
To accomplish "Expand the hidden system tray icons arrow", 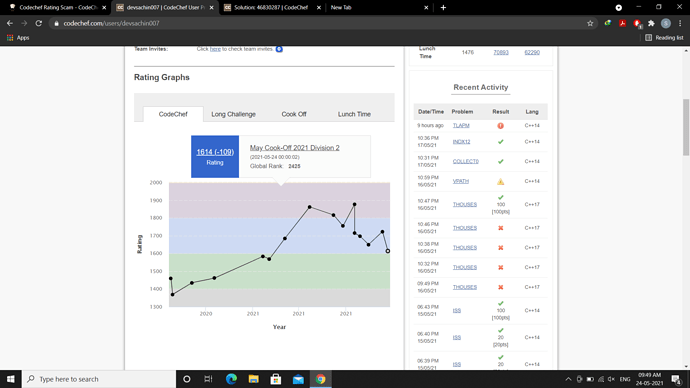I will [x=568, y=379].
